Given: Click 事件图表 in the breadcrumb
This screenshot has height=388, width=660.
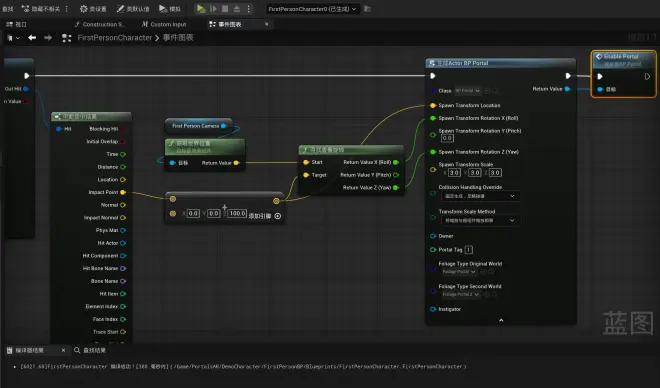Looking at the screenshot, I should tap(178, 38).
